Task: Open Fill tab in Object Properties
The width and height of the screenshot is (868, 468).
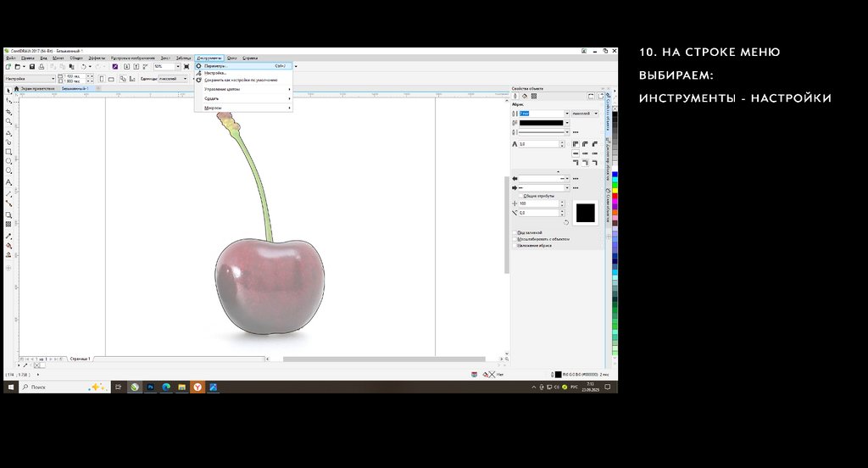Action: pos(525,96)
